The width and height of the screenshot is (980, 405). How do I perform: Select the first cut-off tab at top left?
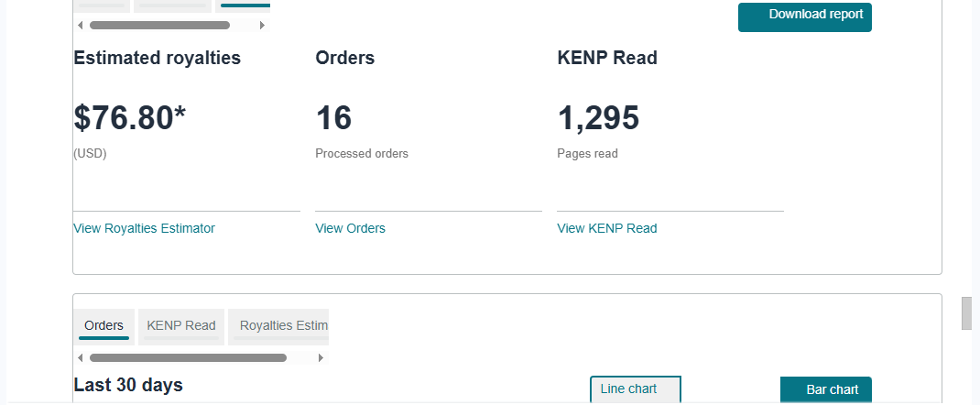pyautogui.click(x=102, y=5)
